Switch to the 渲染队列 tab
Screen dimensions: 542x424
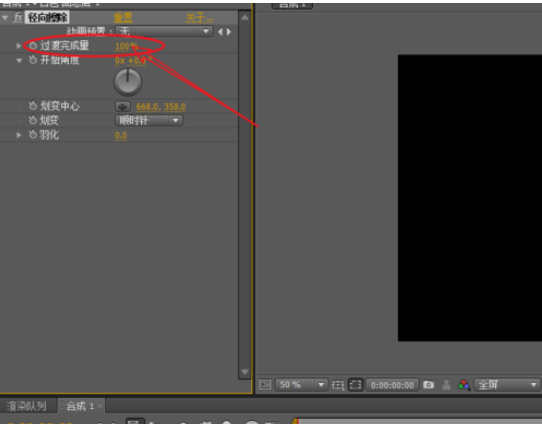[x=27, y=406]
